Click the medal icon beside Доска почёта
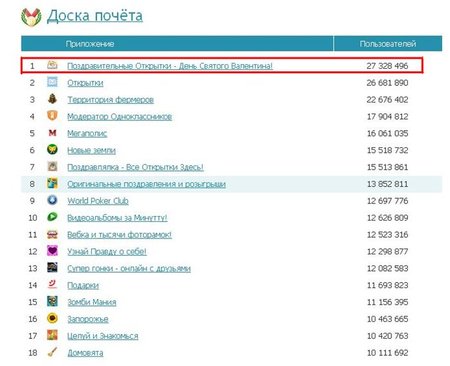450x366 pixels. click(31, 17)
